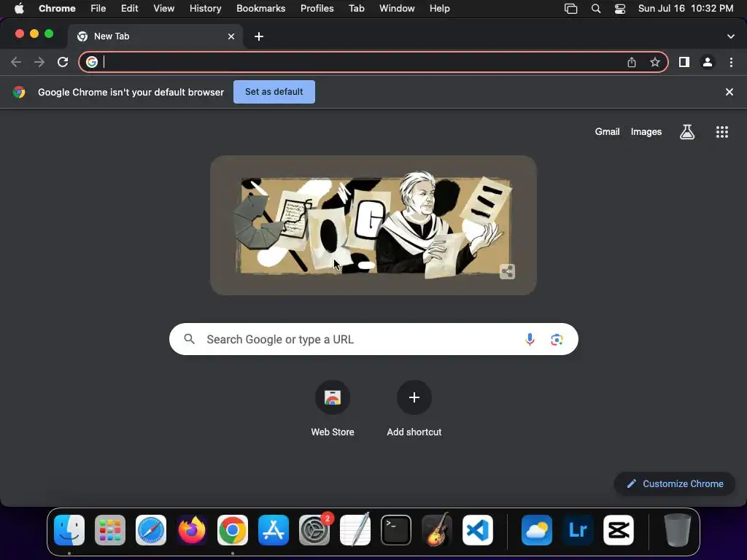Viewport: 747px width, 560px height.
Task: Launch Lightroom from the Dock
Action: tap(578, 530)
